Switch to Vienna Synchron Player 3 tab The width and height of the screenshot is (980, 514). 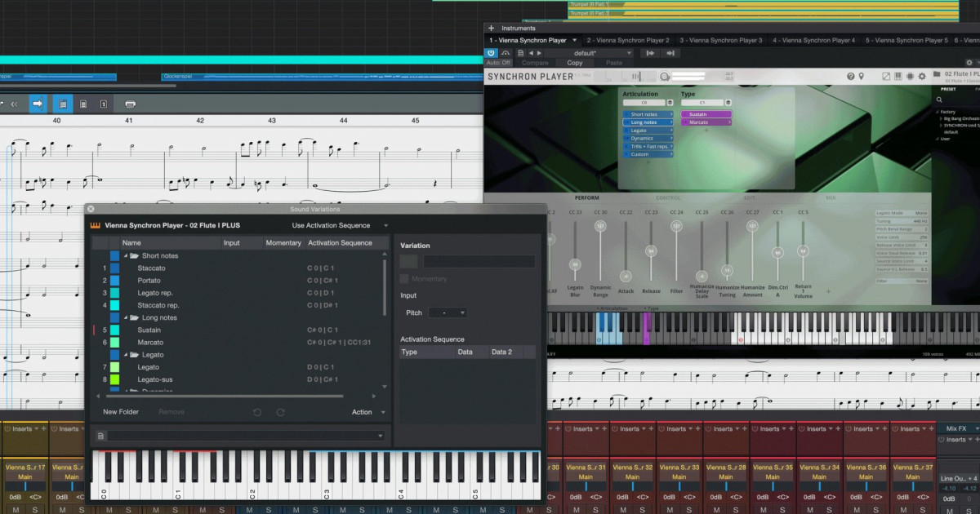721,40
